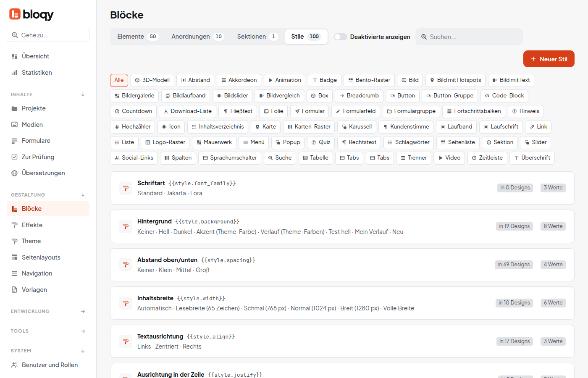Open the Abstand oben/unten style row
The width and height of the screenshot is (588, 378).
342,265
